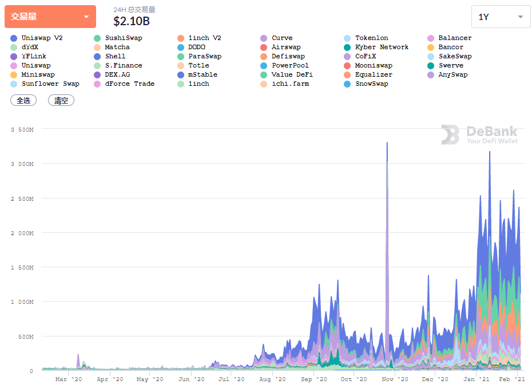Toggle DODO series in legend
The width and height of the screenshot is (532, 392).
(192, 47)
